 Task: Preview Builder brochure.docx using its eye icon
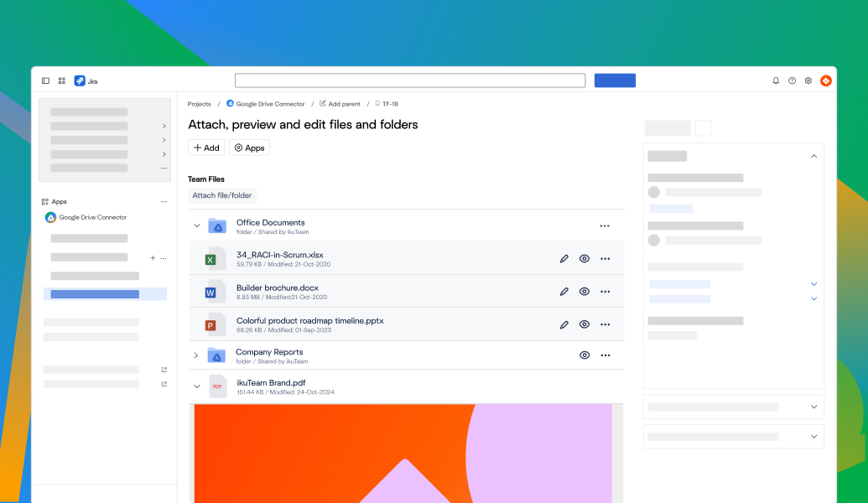[x=585, y=292]
